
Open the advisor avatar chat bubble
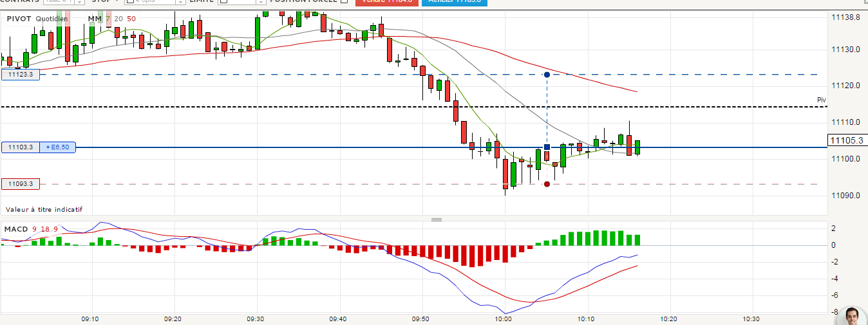pos(852,317)
